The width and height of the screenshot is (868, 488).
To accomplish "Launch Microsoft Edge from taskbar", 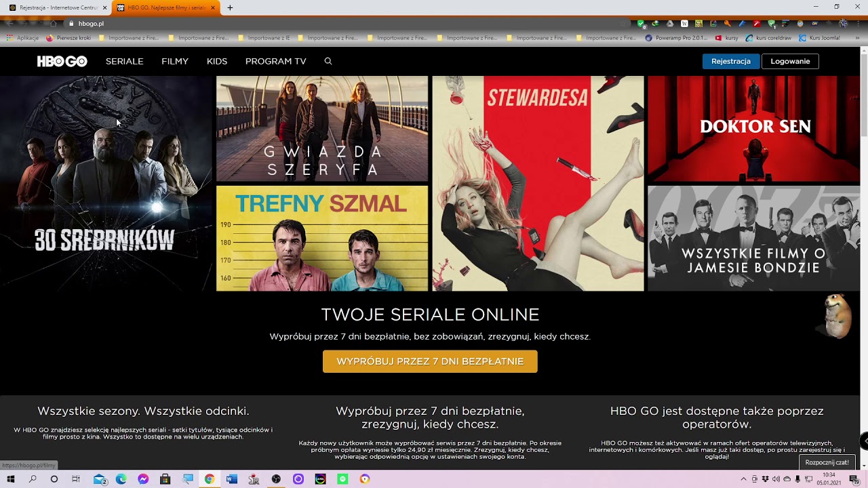I will pos(121,479).
